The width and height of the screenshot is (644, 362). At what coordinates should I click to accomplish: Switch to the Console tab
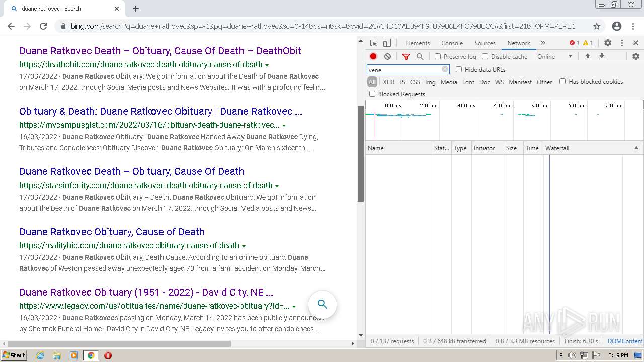coord(452,43)
